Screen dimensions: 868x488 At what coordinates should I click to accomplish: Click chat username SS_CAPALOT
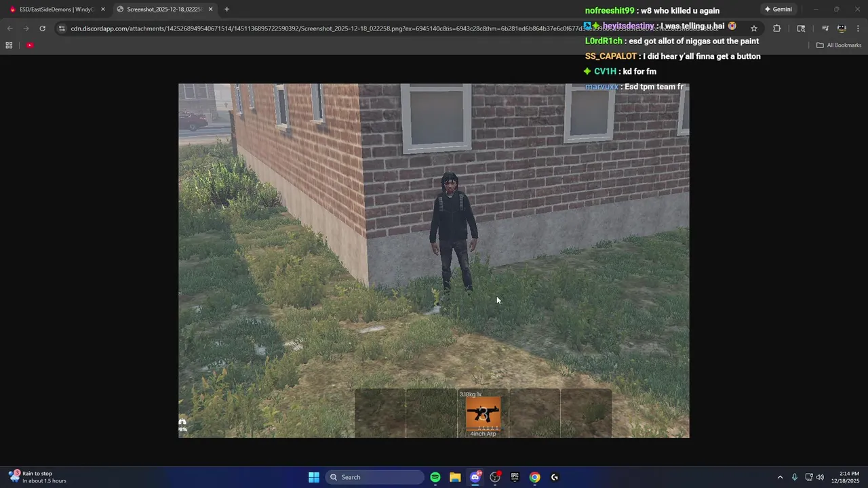611,56
